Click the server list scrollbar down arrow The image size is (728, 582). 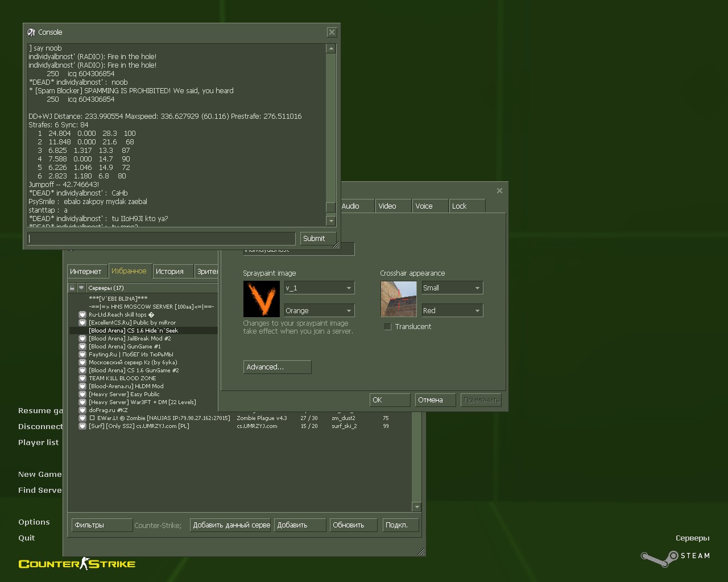(x=417, y=507)
